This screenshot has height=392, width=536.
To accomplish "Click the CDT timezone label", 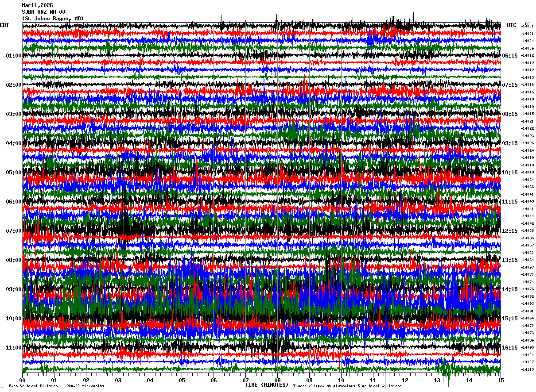I will (4, 25).
